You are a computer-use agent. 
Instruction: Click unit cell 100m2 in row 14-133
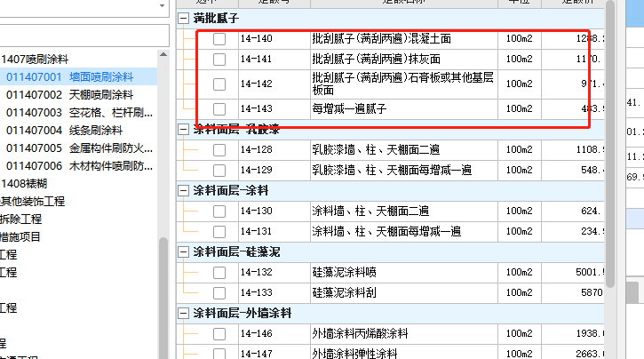click(520, 293)
